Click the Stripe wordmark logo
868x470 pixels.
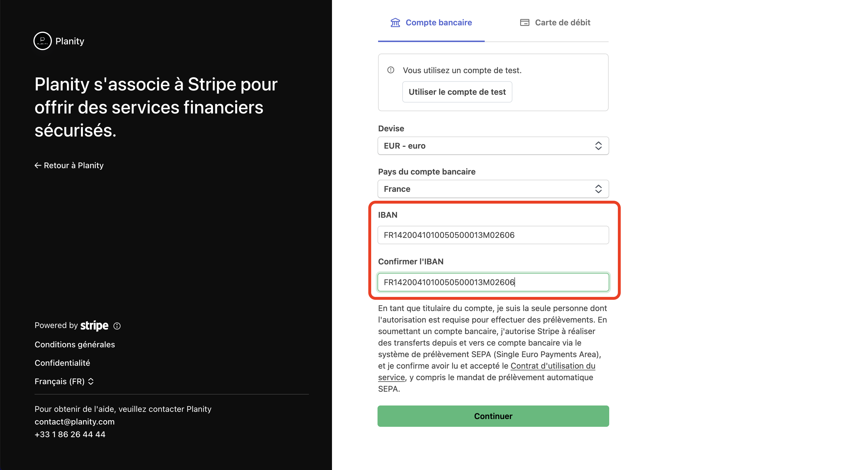[94, 325]
